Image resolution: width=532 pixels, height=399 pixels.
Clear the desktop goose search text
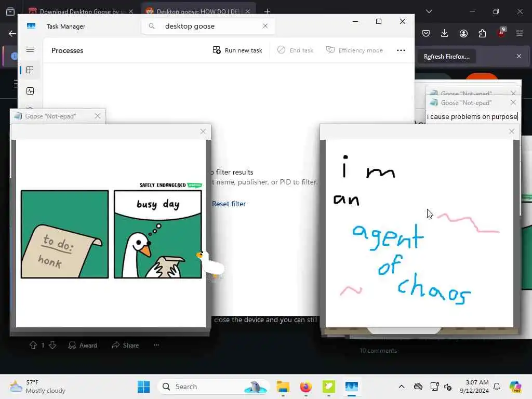265,26
